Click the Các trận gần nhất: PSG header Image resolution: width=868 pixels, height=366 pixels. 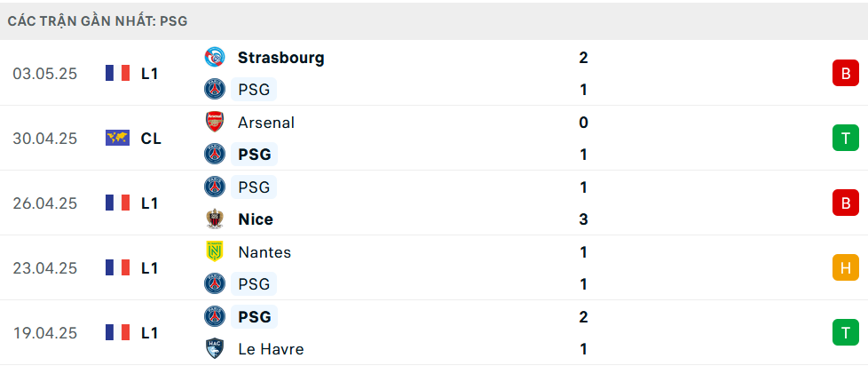pyautogui.click(x=98, y=21)
